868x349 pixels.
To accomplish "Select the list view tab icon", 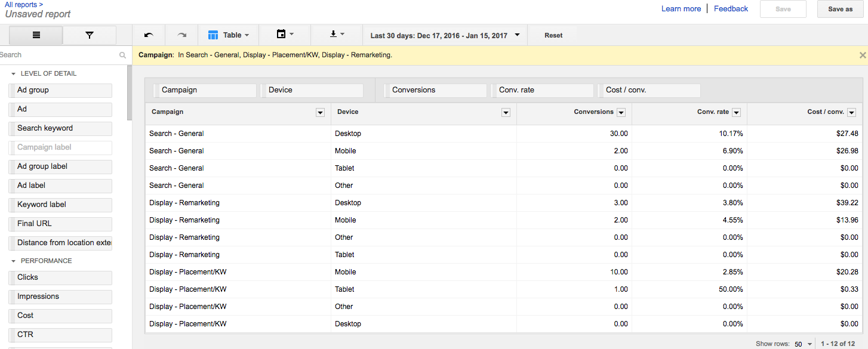I will (x=36, y=35).
